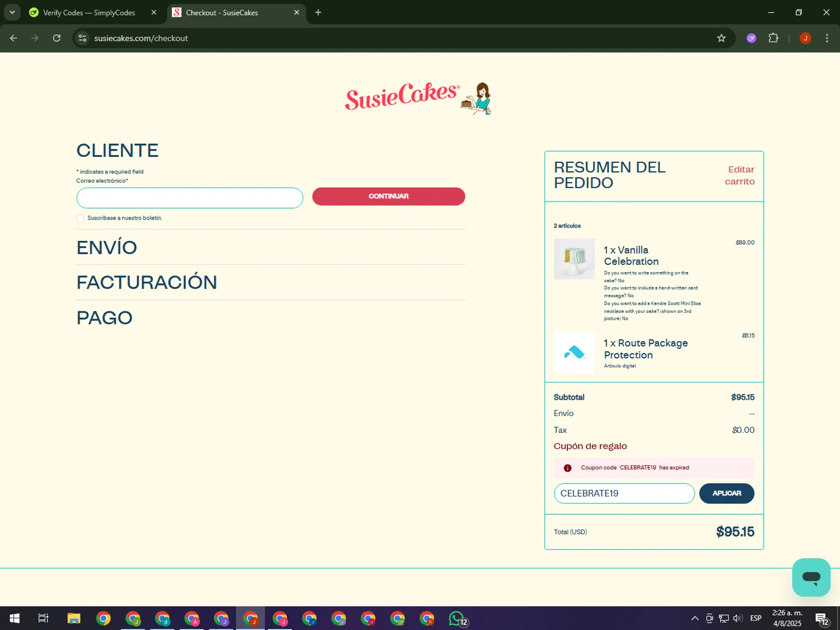Image resolution: width=840 pixels, height=630 pixels.
Task: Open the purple extension icon in toolbar
Action: [752, 38]
